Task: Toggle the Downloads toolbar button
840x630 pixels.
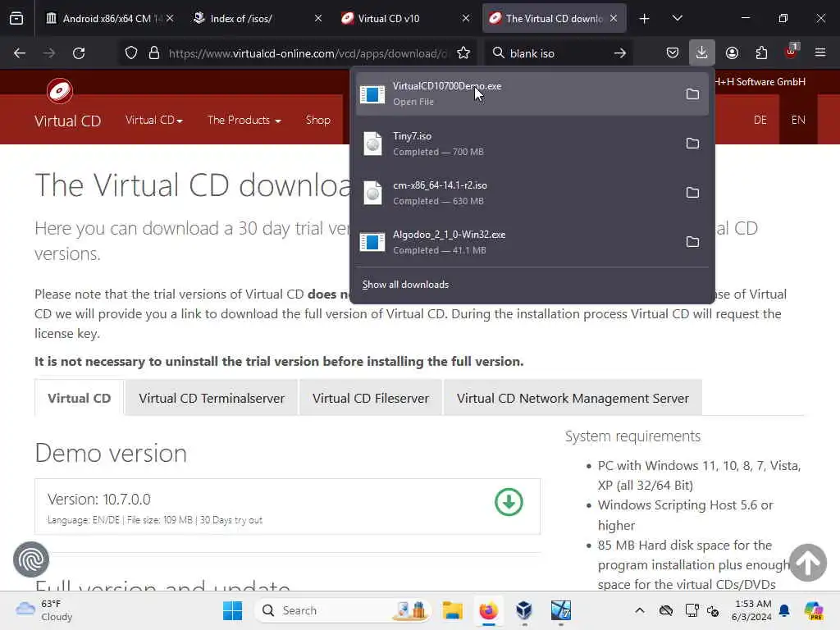Action: [702, 53]
